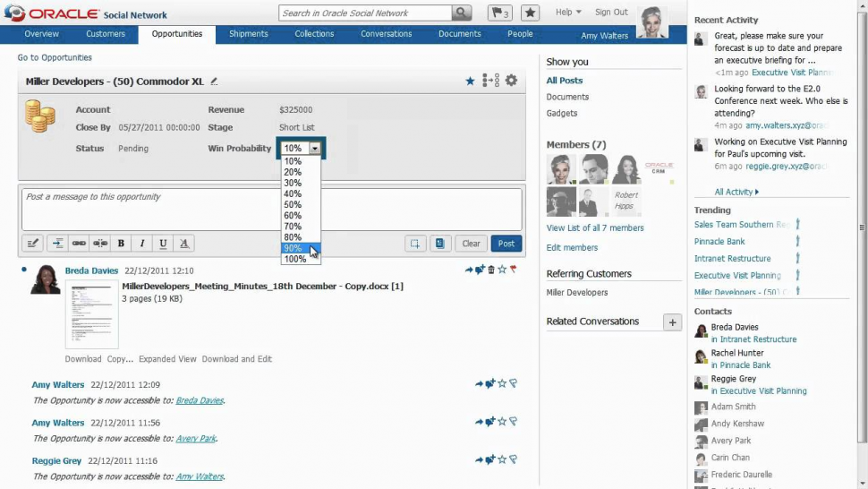Click the screen capture selection icon
The image size is (868, 489).
(415, 244)
